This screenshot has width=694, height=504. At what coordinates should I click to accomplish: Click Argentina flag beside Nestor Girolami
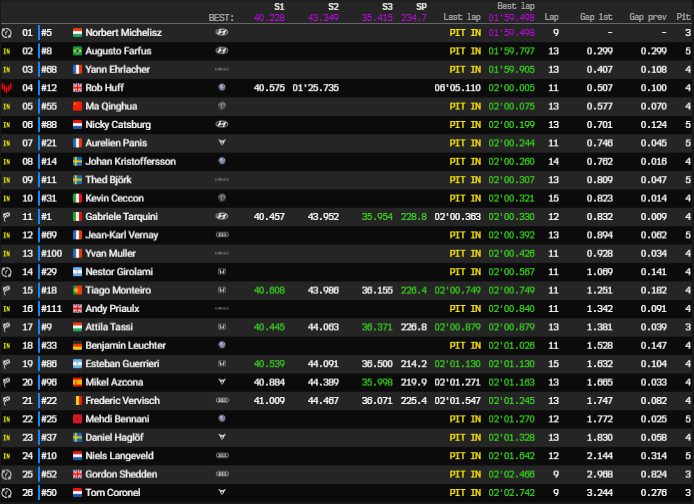tap(77, 272)
